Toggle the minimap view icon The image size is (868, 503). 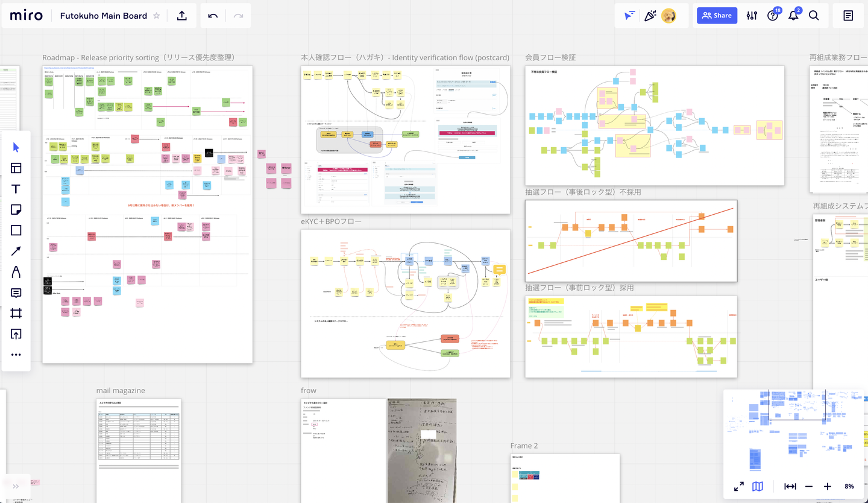point(758,486)
